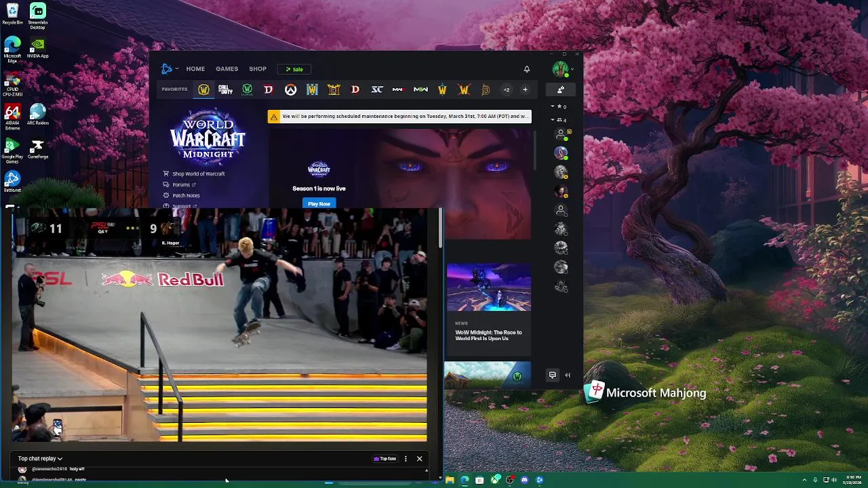Open the Forums link
This screenshot has width=868, height=488.
180,184
